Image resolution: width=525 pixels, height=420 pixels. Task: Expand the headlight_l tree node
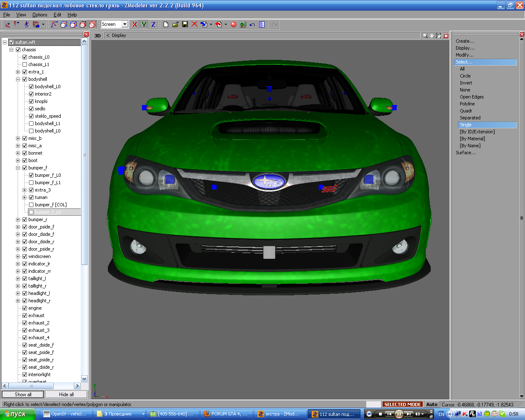point(18,293)
